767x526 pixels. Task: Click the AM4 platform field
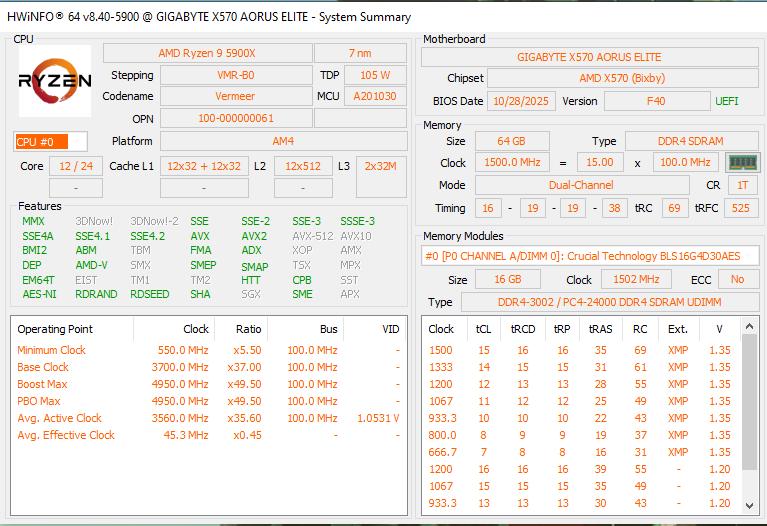pyautogui.click(x=284, y=141)
